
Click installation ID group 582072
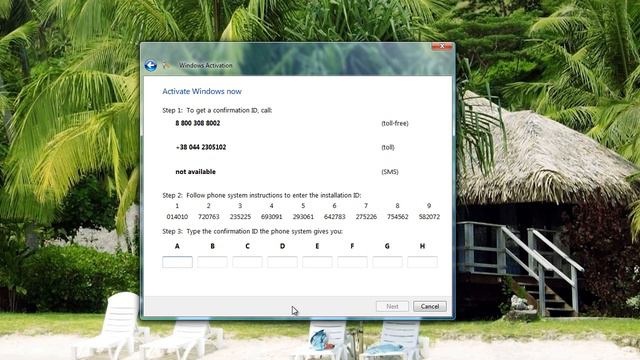click(429, 217)
